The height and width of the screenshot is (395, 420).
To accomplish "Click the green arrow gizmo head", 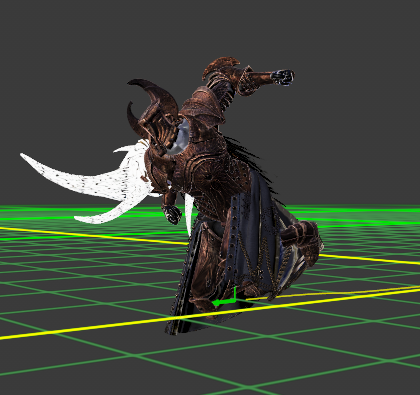I will tap(217, 303).
